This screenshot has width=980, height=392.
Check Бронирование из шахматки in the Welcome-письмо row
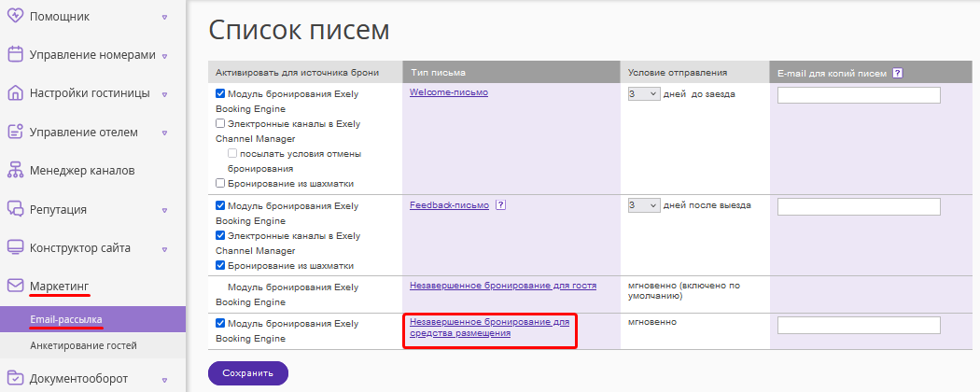[x=220, y=183]
